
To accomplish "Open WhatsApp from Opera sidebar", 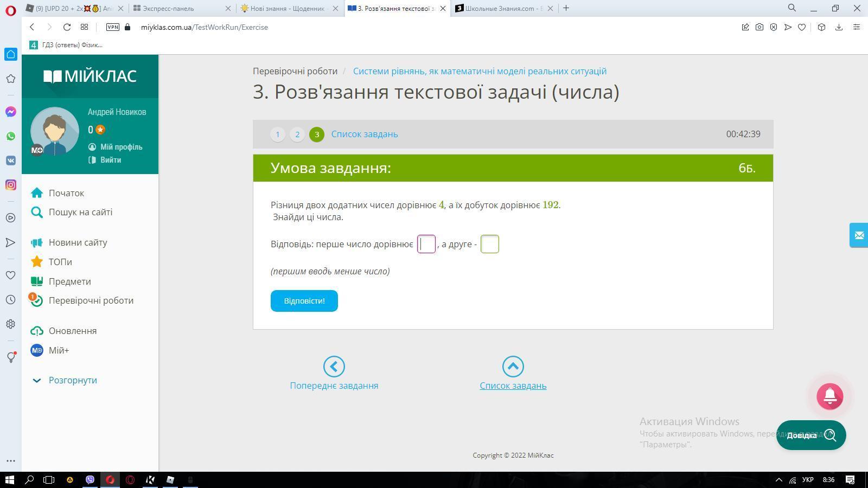I will pos(10,136).
